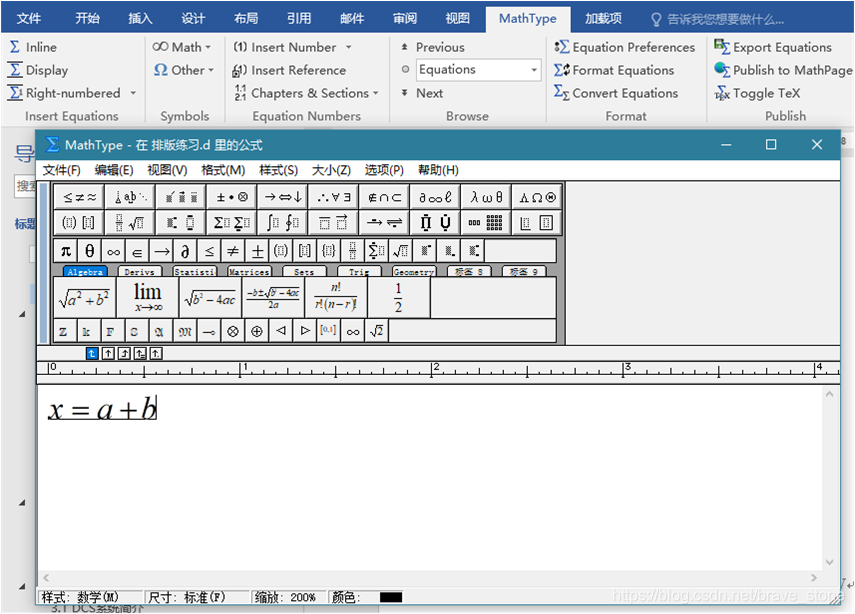Image resolution: width=855 pixels, height=614 pixels.
Task: Insert the quadratic formula expression
Action: 273,298
